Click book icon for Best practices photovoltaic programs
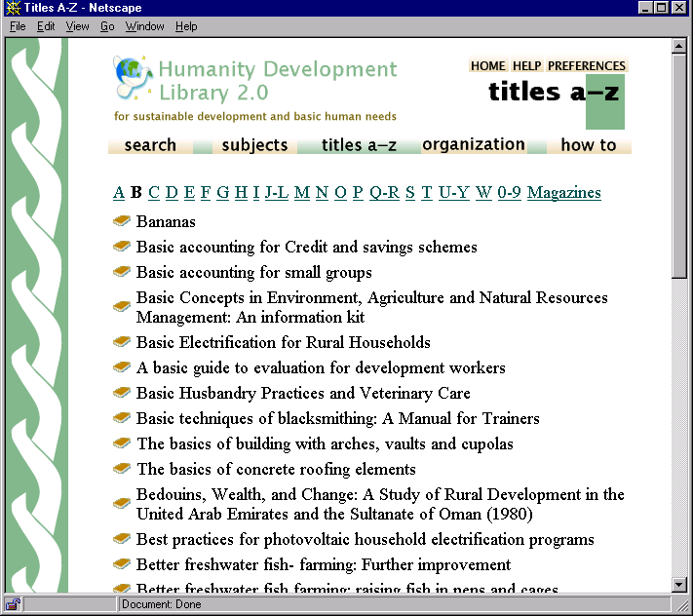 (x=122, y=540)
